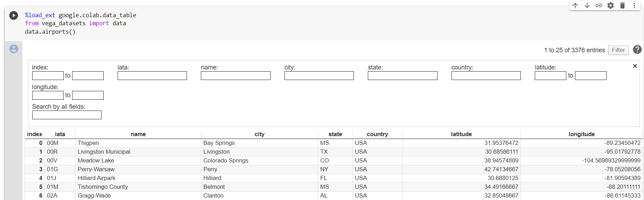This screenshot has height=200, width=644.
Task: Select the Thigpen airport row
Action: [334, 143]
